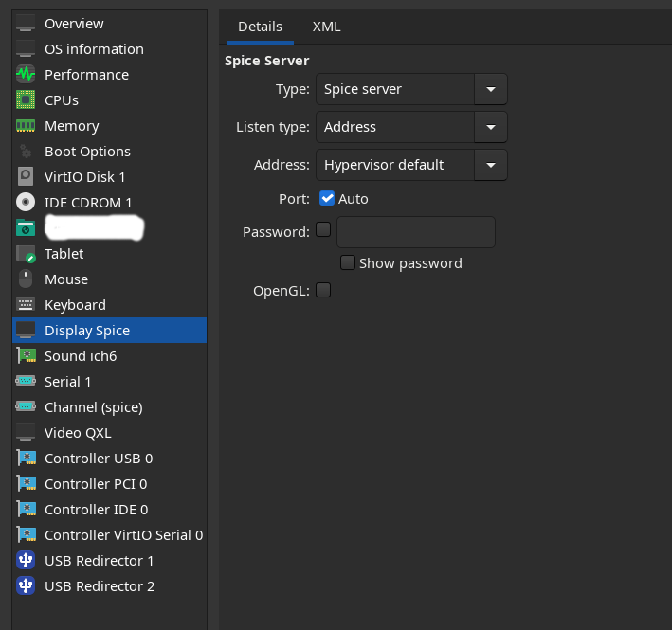Enable the OpenGL checkbox
This screenshot has width=672, height=630.
pos(323,290)
